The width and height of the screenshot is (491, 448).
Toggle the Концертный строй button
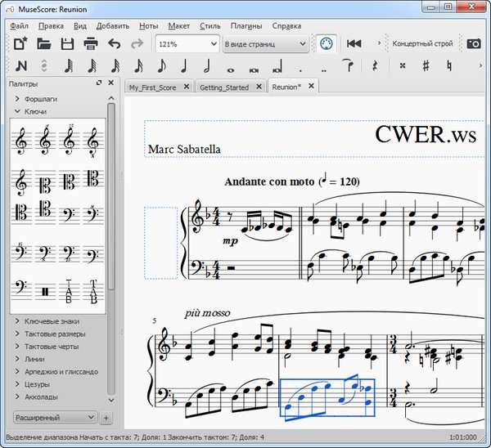click(x=421, y=43)
